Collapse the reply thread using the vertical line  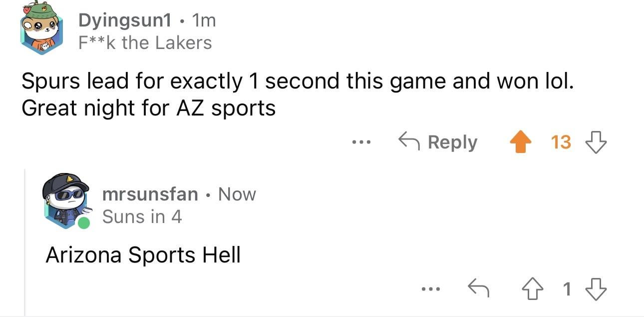point(25,240)
